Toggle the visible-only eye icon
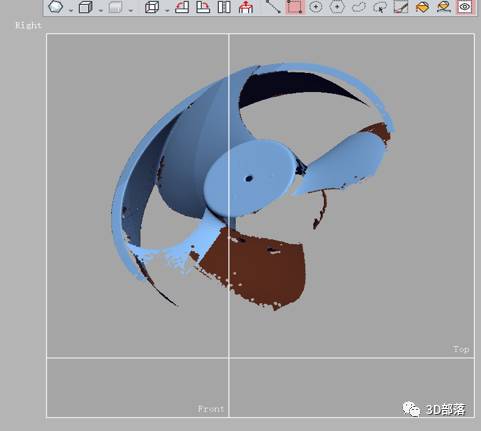Viewport: 481px width, 431px height. coord(465,7)
